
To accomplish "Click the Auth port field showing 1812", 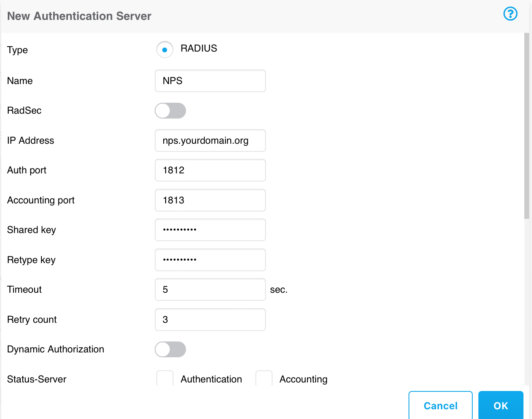I will click(210, 170).
